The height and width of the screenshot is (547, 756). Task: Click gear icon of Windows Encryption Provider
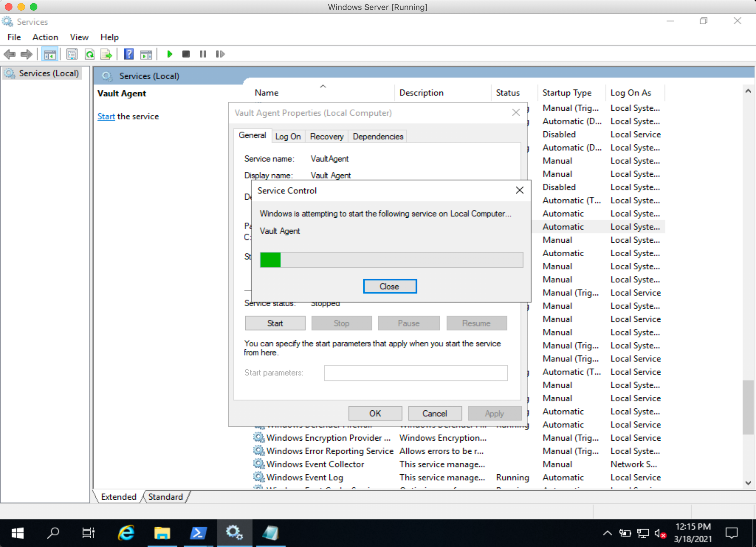(259, 437)
